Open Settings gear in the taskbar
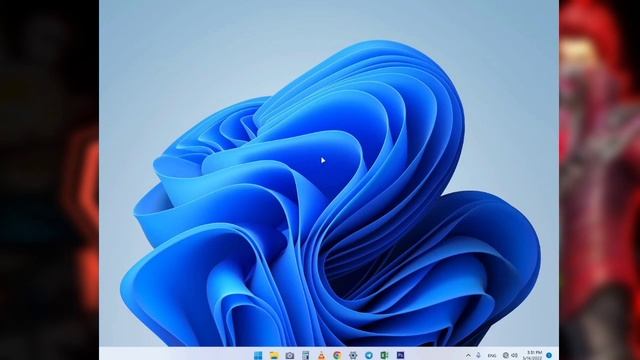Screen dimensions: 640x360 coord(353,356)
